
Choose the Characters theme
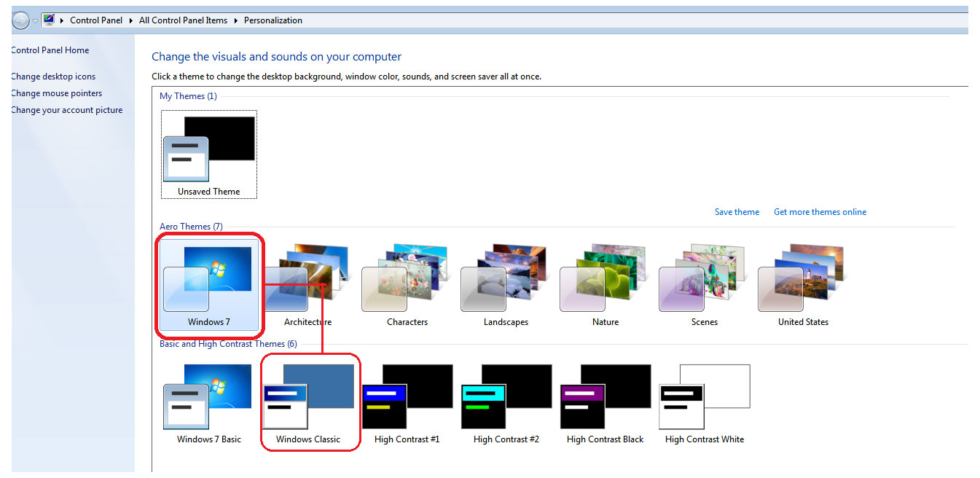pyautogui.click(x=407, y=286)
